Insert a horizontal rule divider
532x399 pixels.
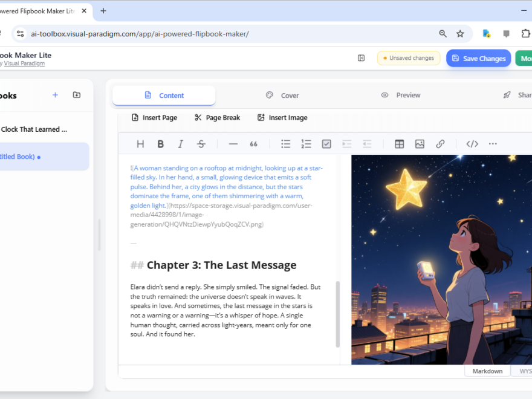tap(233, 143)
